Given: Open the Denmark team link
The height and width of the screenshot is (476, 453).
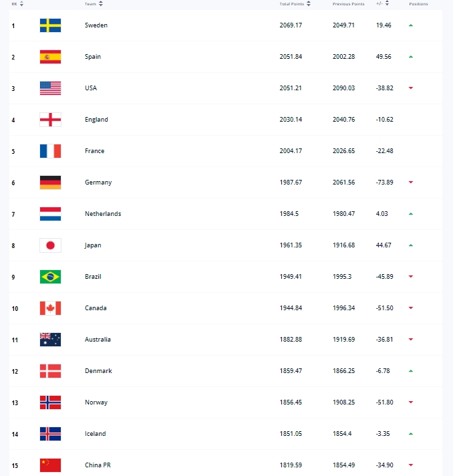Looking at the screenshot, I should [x=98, y=371].
